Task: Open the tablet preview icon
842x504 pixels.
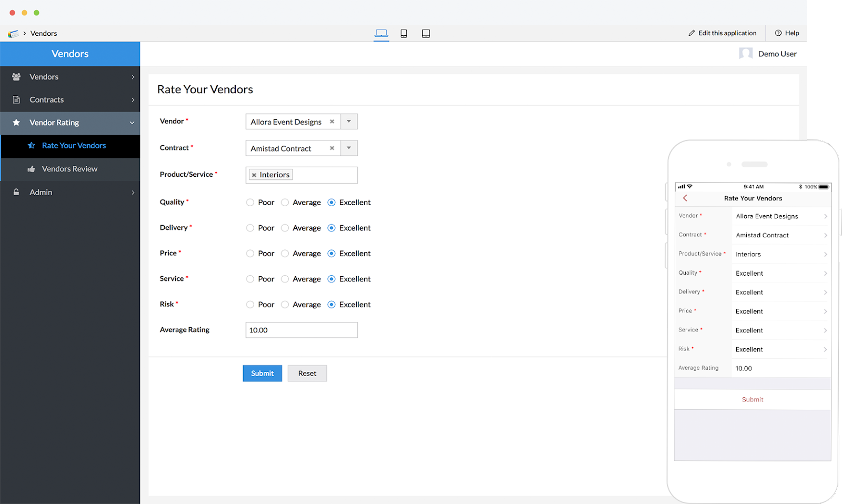Action: pyautogui.click(x=426, y=33)
